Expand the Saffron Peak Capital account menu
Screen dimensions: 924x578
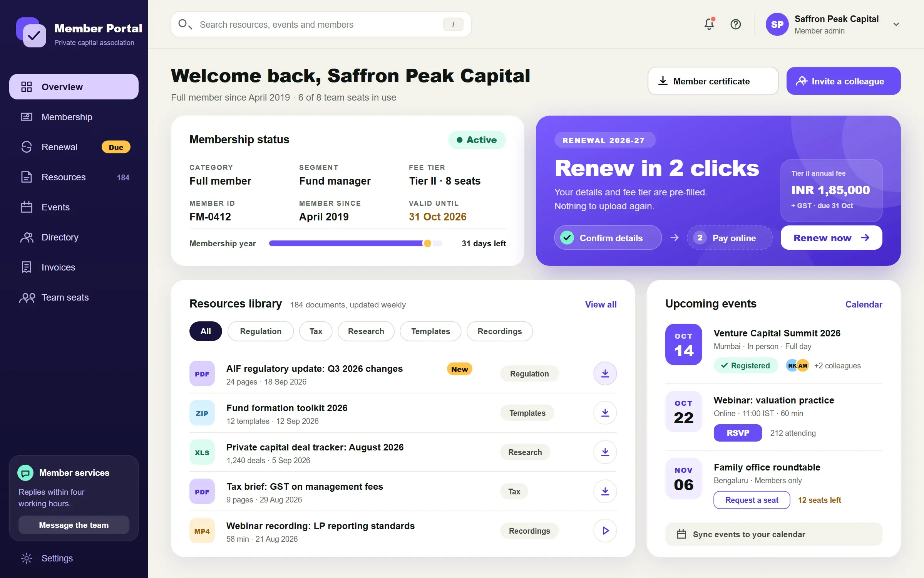[896, 24]
